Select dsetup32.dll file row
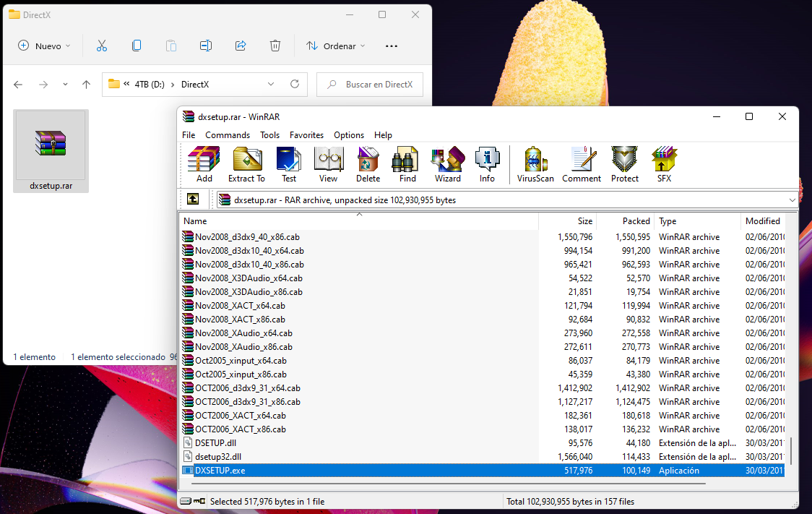Screen dimensions: 812x514 click(482, 456)
